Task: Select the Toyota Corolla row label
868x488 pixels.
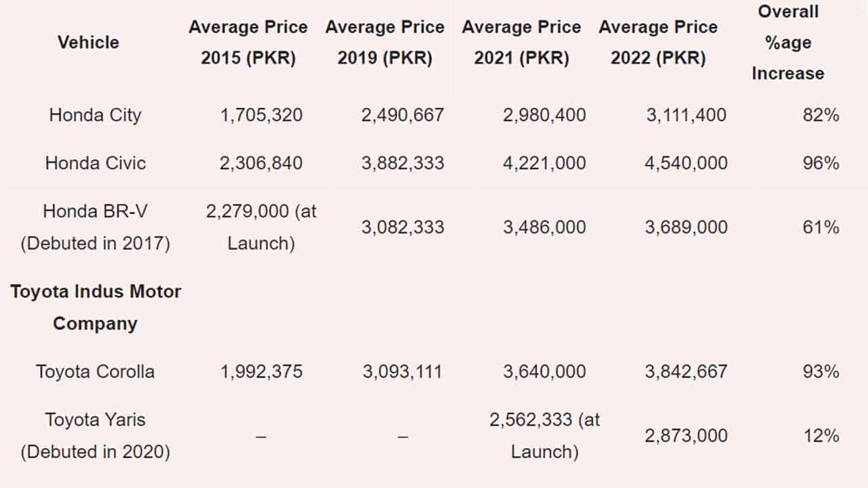Action: [95, 371]
